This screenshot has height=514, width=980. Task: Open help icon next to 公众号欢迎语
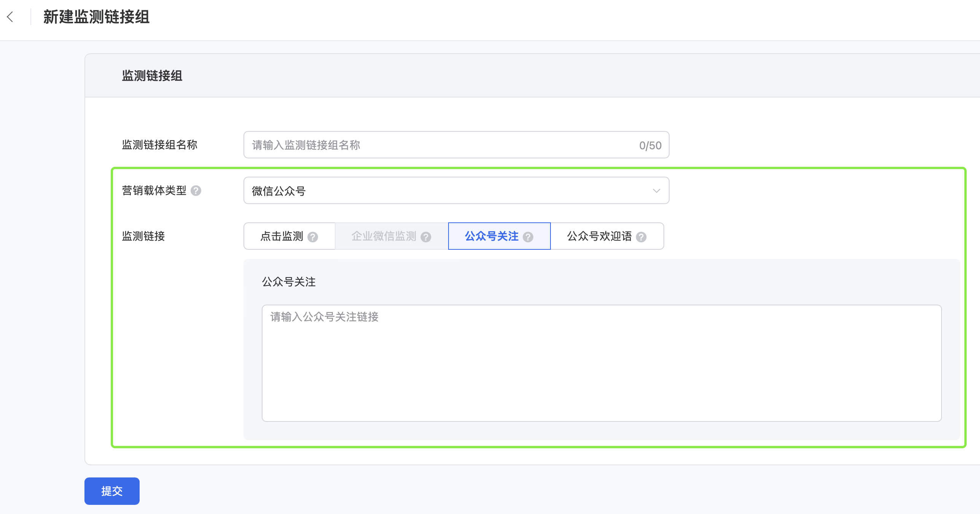(641, 237)
